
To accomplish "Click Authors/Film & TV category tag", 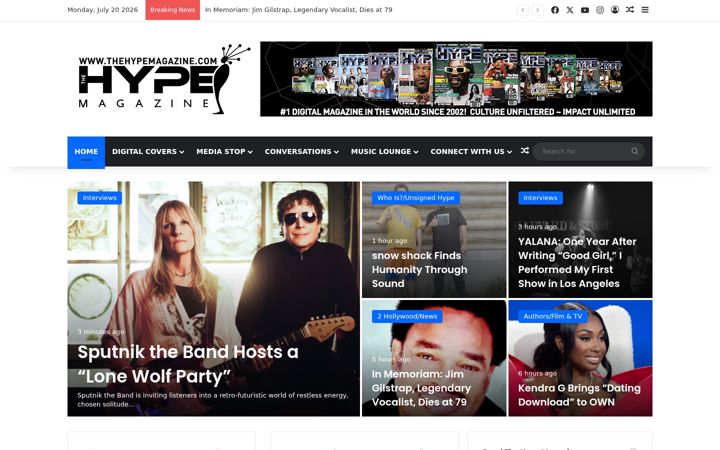I will pos(553,316).
